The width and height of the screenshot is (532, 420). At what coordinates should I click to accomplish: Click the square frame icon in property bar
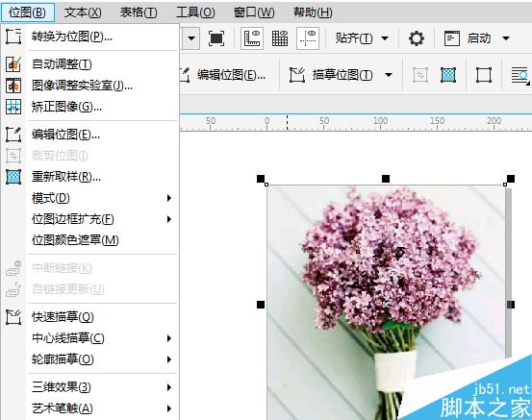[x=484, y=75]
